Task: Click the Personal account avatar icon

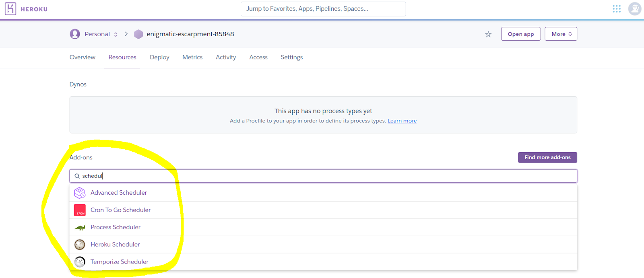Action: click(75, 34)
